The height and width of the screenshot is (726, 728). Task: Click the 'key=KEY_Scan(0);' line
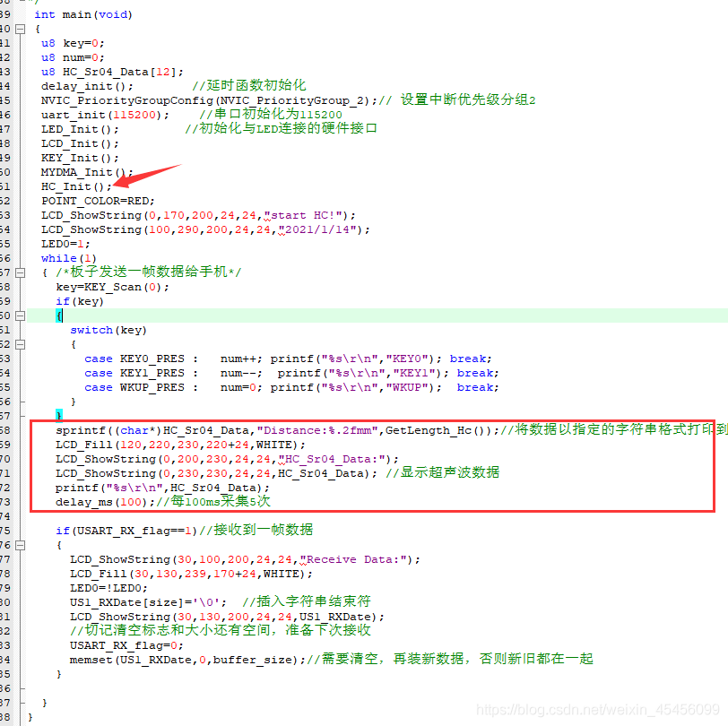[113, 288]
